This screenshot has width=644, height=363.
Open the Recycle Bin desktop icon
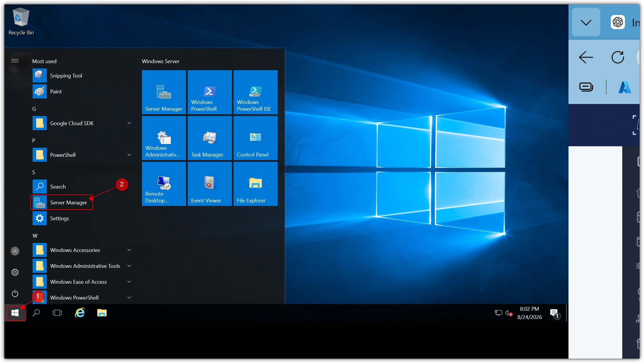pyautogui.click(x=21, y=21)
